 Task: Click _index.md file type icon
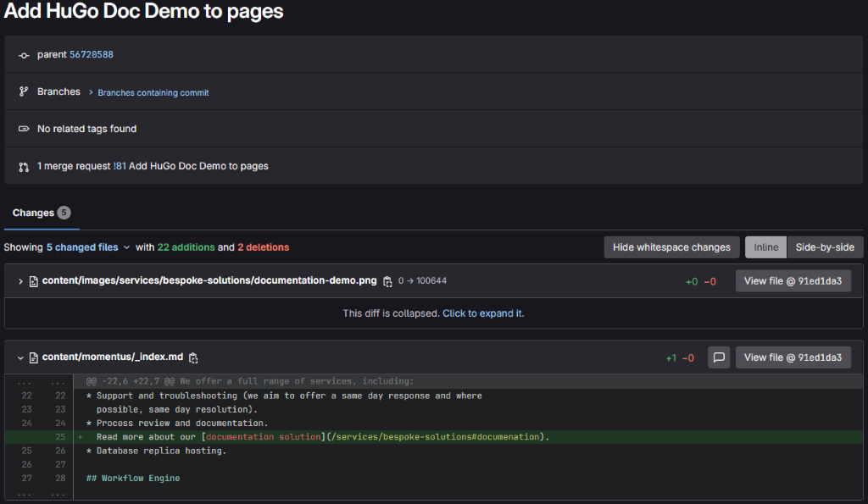[x=34, y=358]
